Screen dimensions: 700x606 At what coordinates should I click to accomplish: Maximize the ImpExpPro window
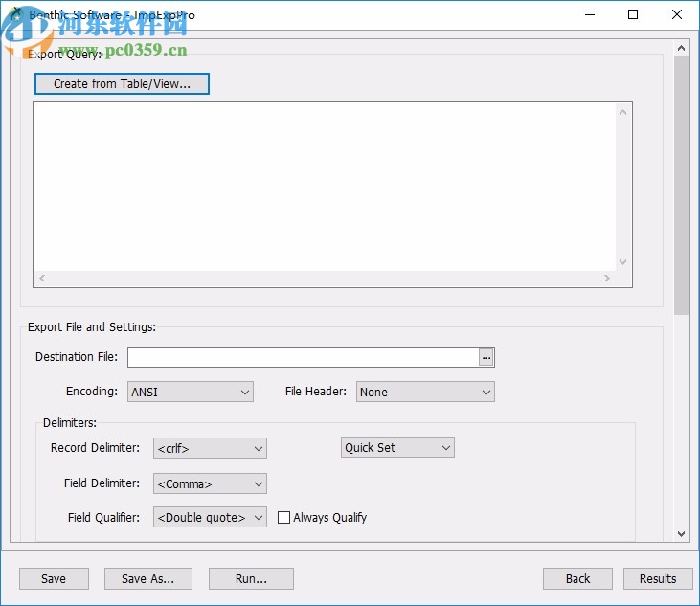pos(633,14)
